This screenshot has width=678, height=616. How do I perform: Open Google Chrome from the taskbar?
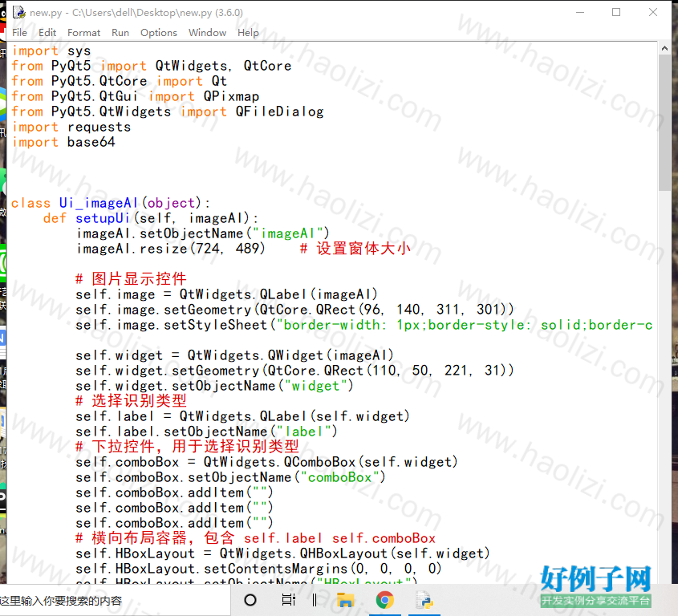[x=385, y=600]
